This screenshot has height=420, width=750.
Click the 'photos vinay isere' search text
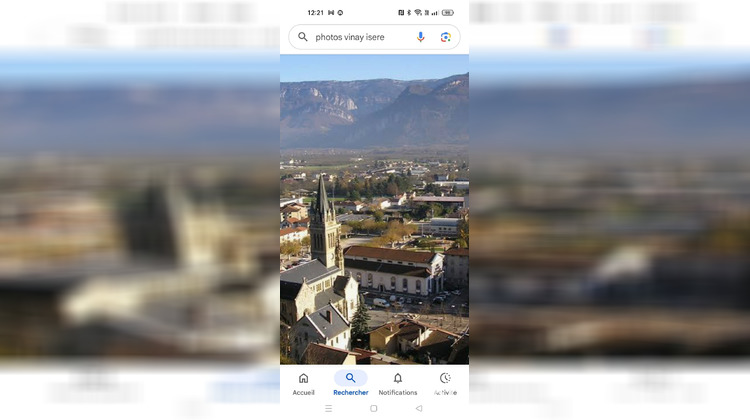click(350, 37)
